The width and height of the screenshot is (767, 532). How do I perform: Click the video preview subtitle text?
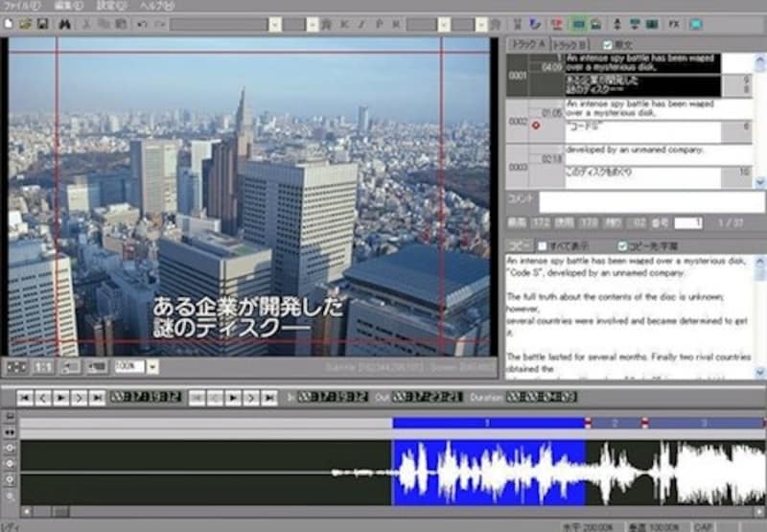coord(248,318)
